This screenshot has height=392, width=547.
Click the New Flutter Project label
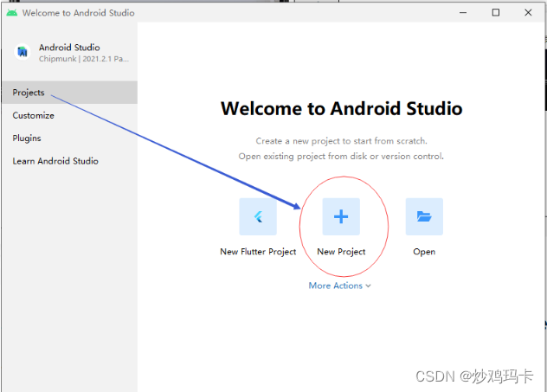click(x=258, y=252)
